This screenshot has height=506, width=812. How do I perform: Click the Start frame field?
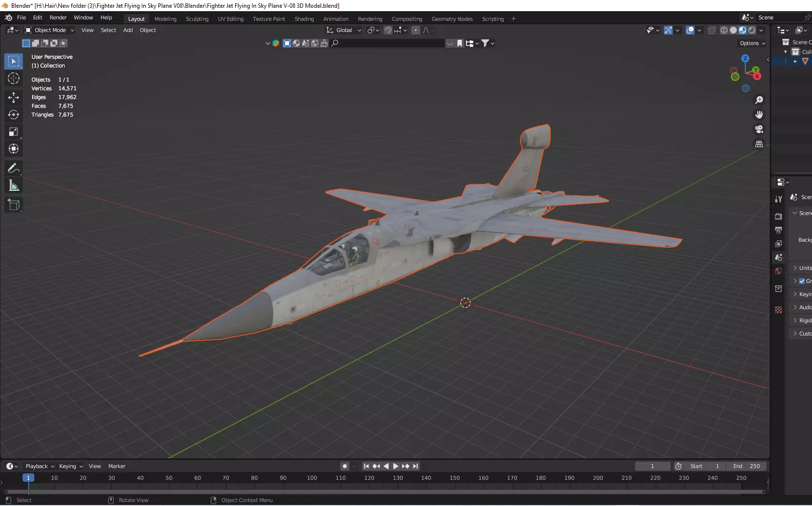coord(705,466)
